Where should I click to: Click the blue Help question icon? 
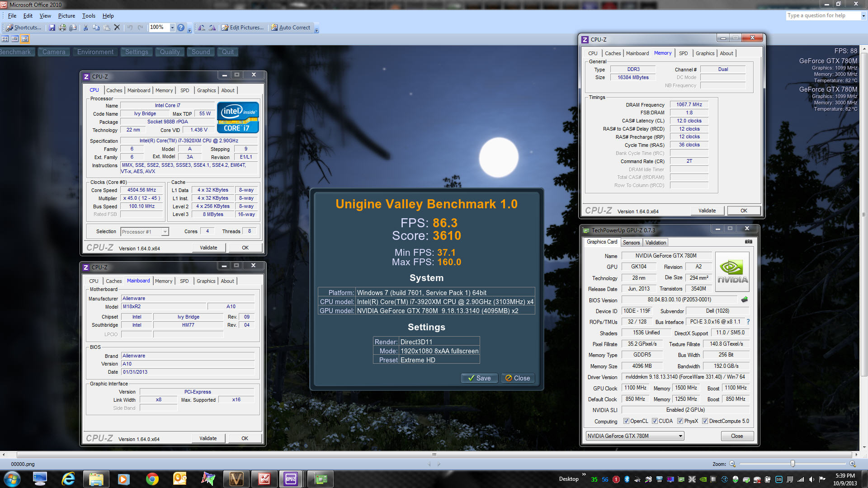(x=181, y=28)
